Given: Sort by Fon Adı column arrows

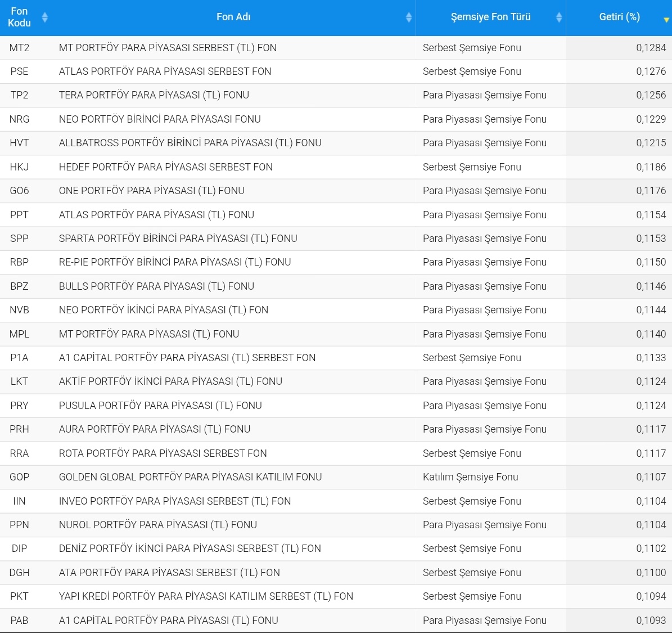Looking at the screenshot, I should point(408,17).
